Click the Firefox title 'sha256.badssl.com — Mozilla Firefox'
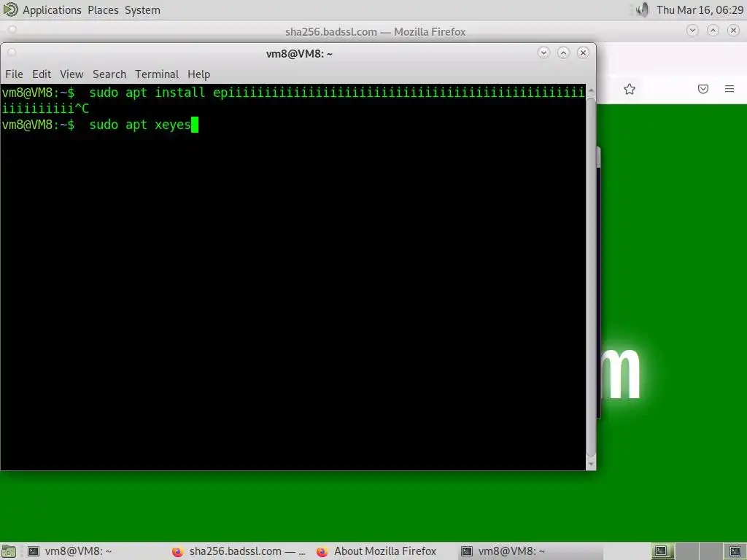The image size is (747, 560). [376, 32]
